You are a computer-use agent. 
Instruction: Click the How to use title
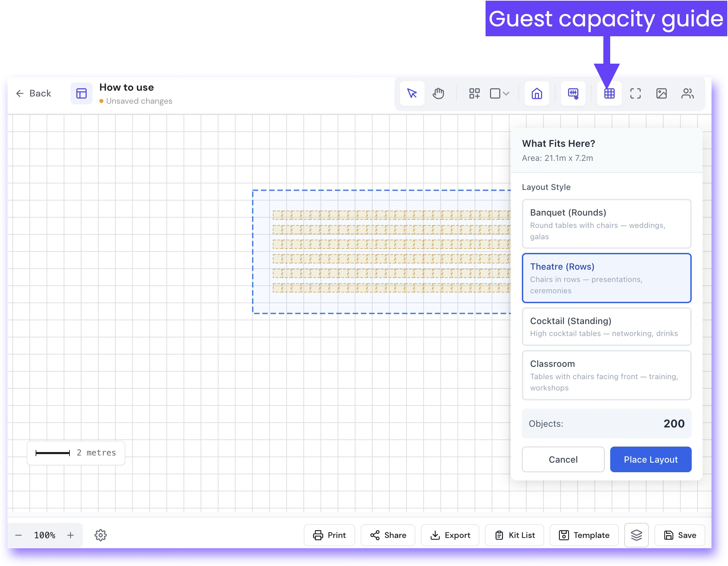point(127,87)
